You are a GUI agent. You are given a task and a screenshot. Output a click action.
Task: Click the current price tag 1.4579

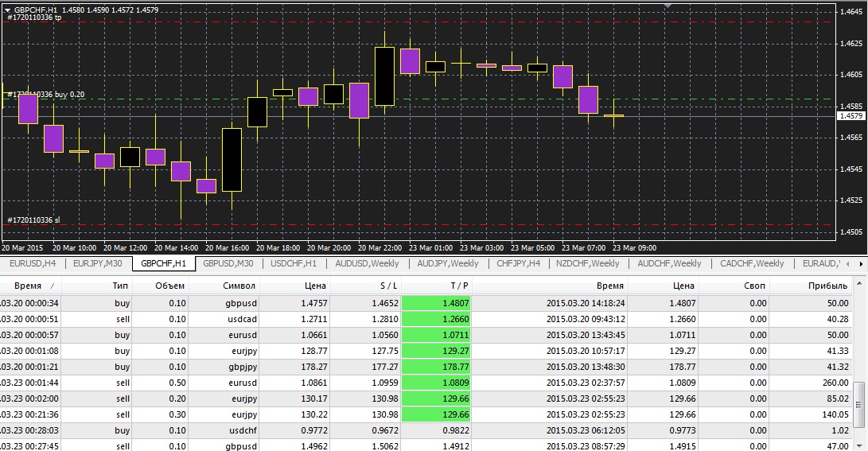[x=851, y=116]
